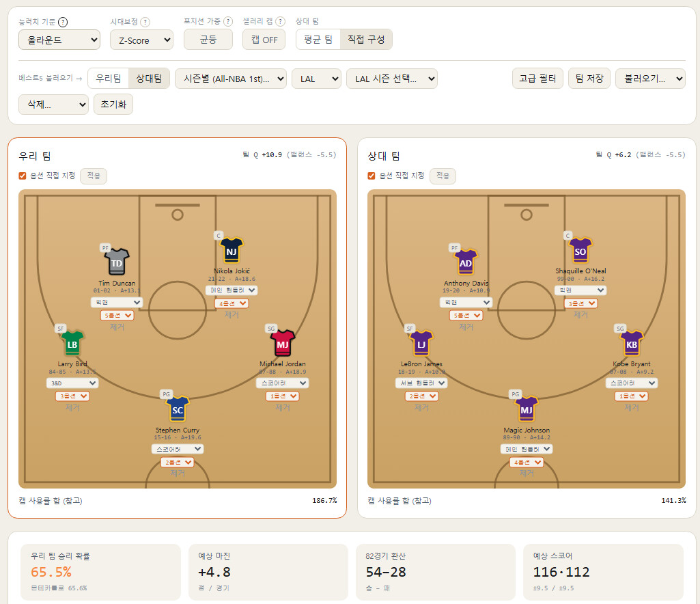Click the 초기화 reset button
Screen dimensions: 700x604
pos(113,104)
